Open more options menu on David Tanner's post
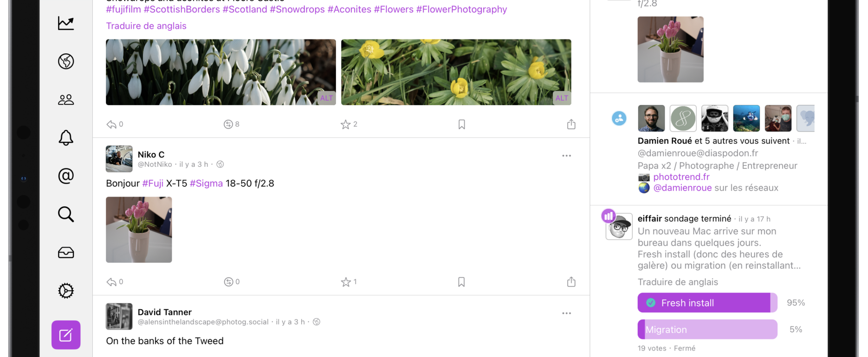The image size is (868, 357). 566,313
